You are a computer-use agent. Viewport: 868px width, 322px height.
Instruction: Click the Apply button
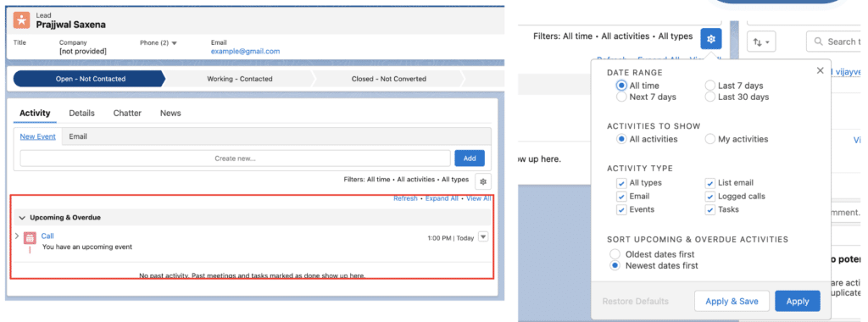pyautogui.click(x=798, y=301)
